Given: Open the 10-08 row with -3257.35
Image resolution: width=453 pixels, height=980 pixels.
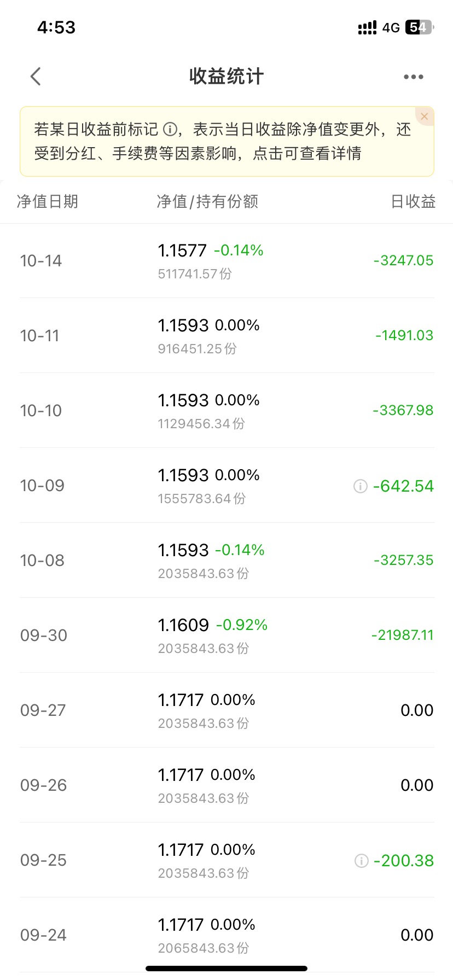Looking at the screenshot, I should click(x=226, y=560).
